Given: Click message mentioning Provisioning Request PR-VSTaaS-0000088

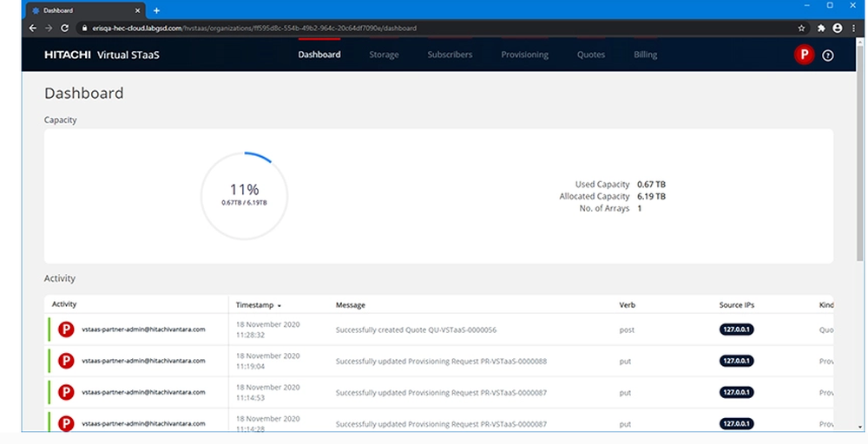Looking at the screenshot, I should point(441,362).
